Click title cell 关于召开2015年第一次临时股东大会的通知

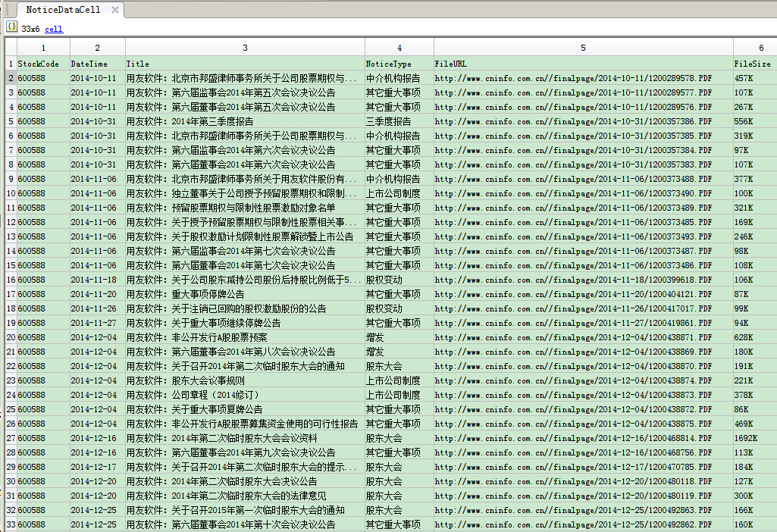246,510
